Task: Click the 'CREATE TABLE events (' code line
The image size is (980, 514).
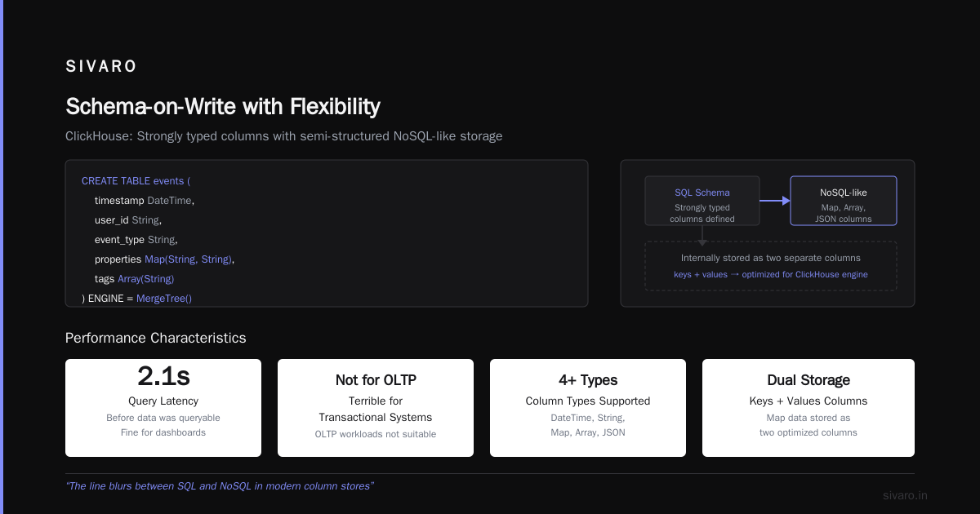Action: (136, 181)
